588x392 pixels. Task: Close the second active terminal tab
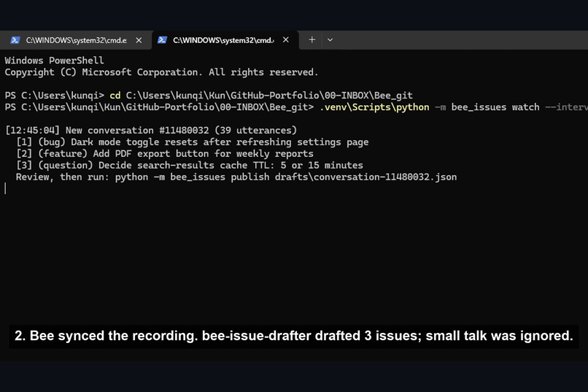click(x=286, y=39)
